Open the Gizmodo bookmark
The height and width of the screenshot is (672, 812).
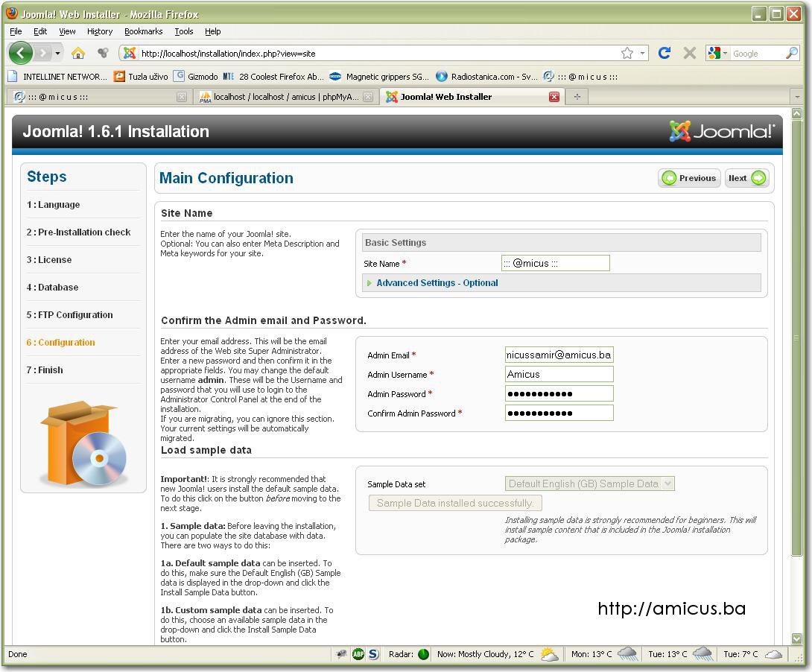click(x=196, y=77)
